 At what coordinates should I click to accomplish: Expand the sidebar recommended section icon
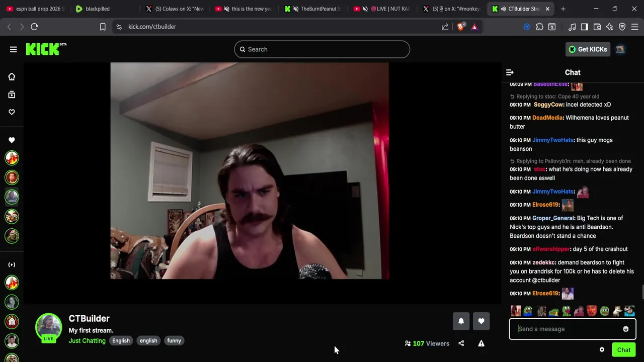click(12, 264)
